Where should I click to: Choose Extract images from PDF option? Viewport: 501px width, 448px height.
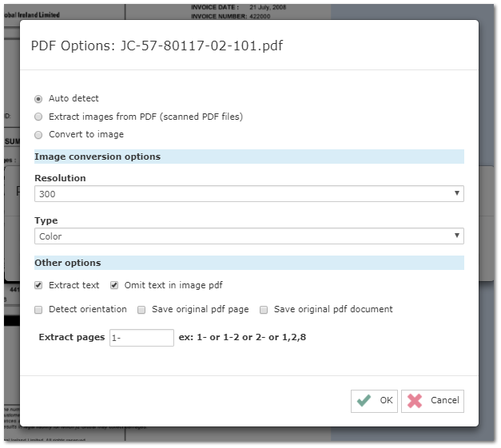38,117
